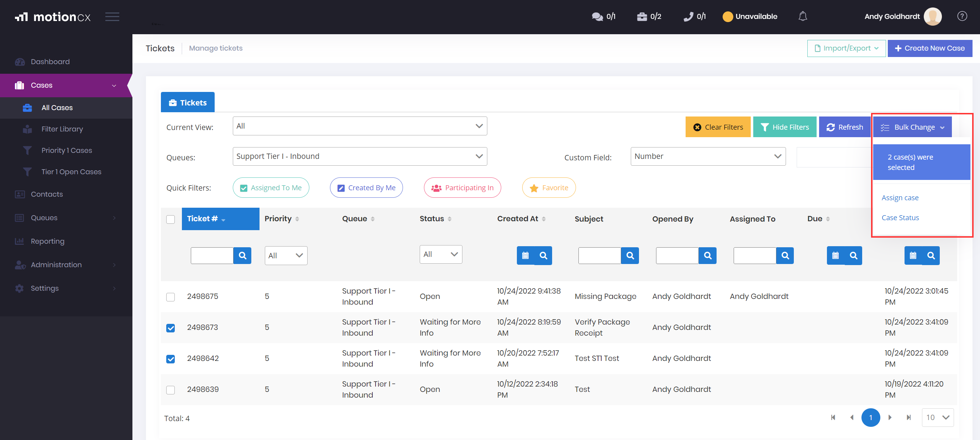This screenshot has height=440, width=980.
Task: Go to the last page
Action: 908,418
